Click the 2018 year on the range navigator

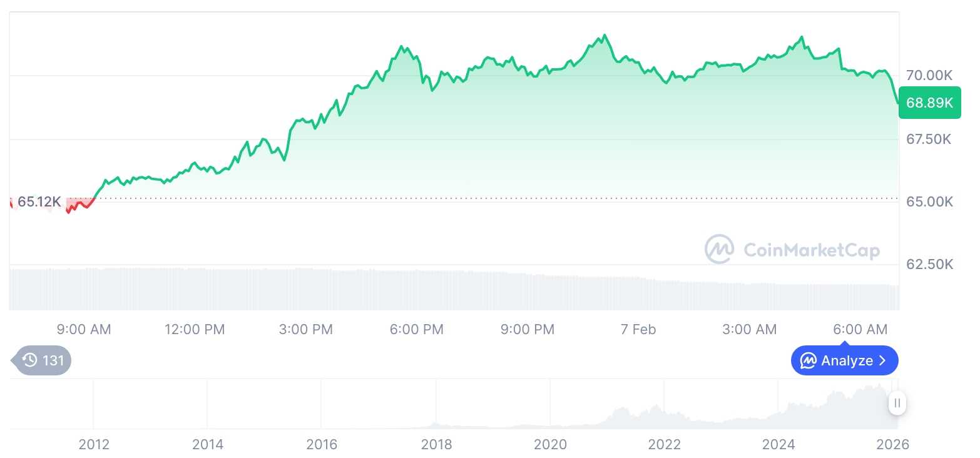436,445
